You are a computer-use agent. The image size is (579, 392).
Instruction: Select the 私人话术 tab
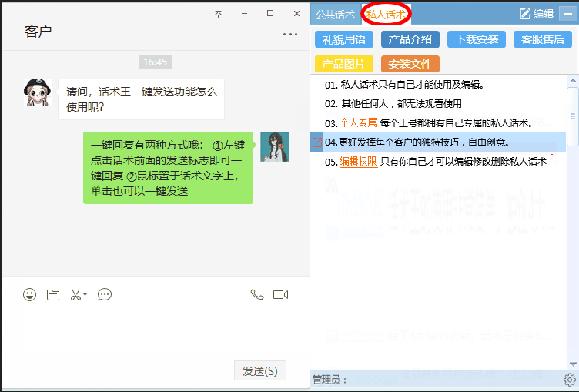tap(385, 14)
